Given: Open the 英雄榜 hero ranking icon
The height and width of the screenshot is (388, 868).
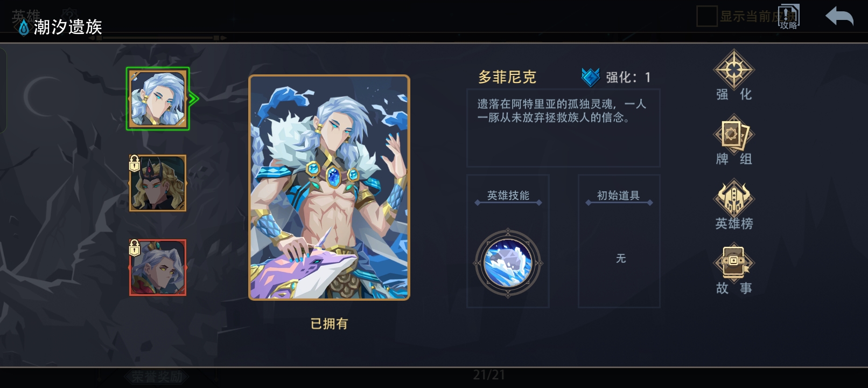Looking at the screenshot, I should click(x=733, y=198).
